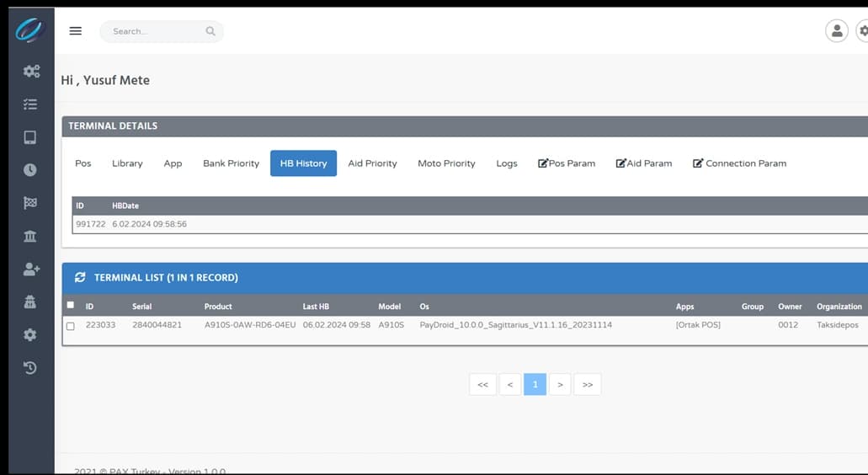Click the gears icon in the sidebar
Image resolution: width=868 pixels, height=475 pixels.
pyautogui.click(x=30, y=71)
